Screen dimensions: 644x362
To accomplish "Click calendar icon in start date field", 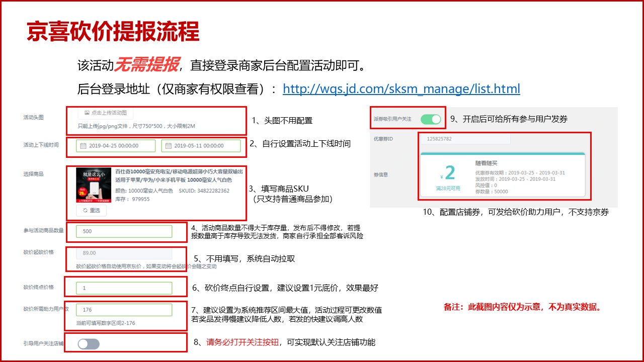I will click(84, 146).
